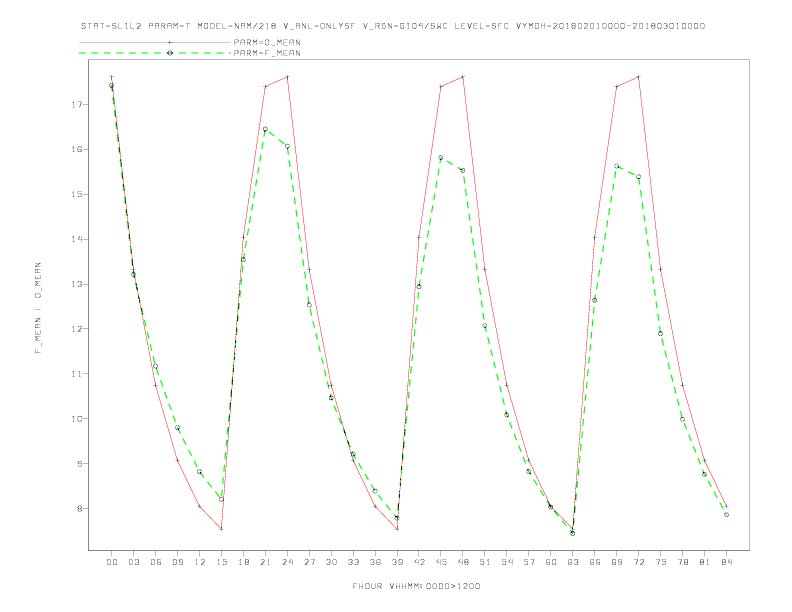Click x-axis tick label 45

(441, 562)
